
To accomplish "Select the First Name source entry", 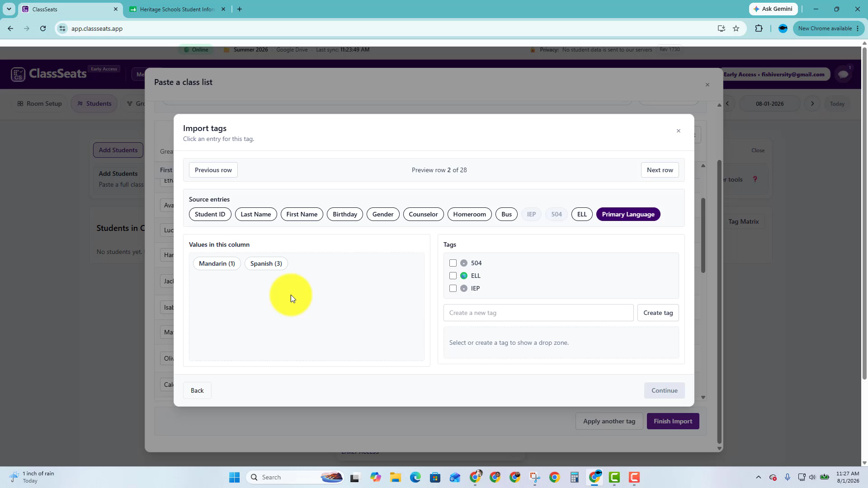I will 302,214.
